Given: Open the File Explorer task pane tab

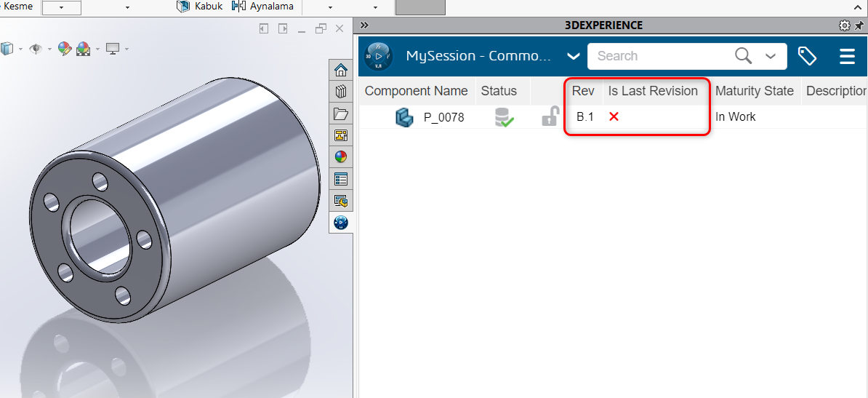Looking at the screenshot, I should click(341, 114).
